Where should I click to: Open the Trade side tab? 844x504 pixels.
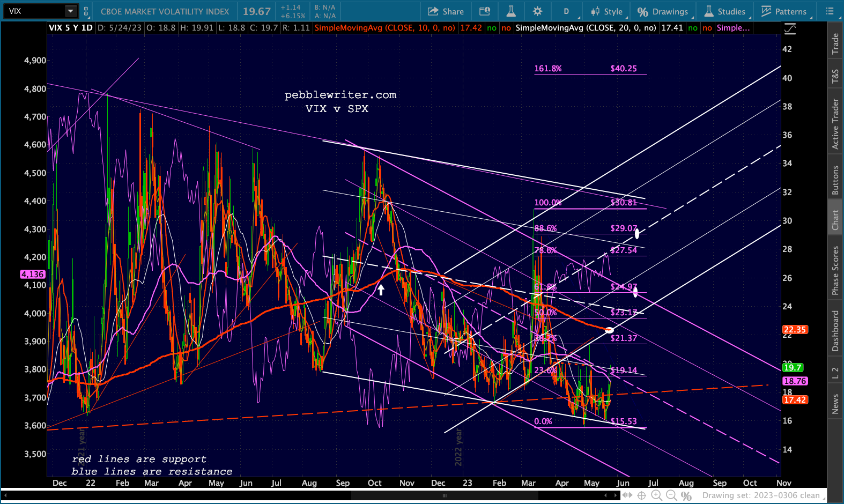click(835, 43)
